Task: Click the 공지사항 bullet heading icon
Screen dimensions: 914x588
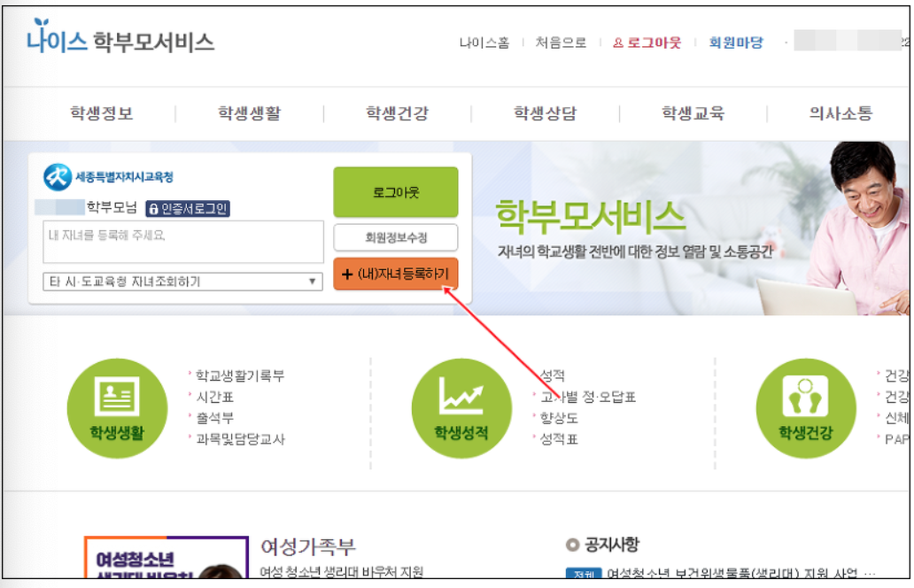Action: [572, 545]
